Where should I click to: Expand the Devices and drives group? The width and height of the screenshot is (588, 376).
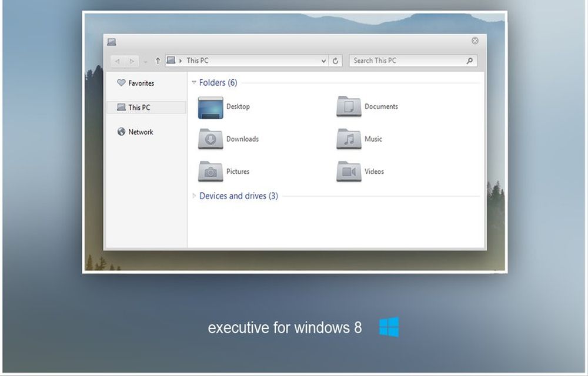click(194, 196)
